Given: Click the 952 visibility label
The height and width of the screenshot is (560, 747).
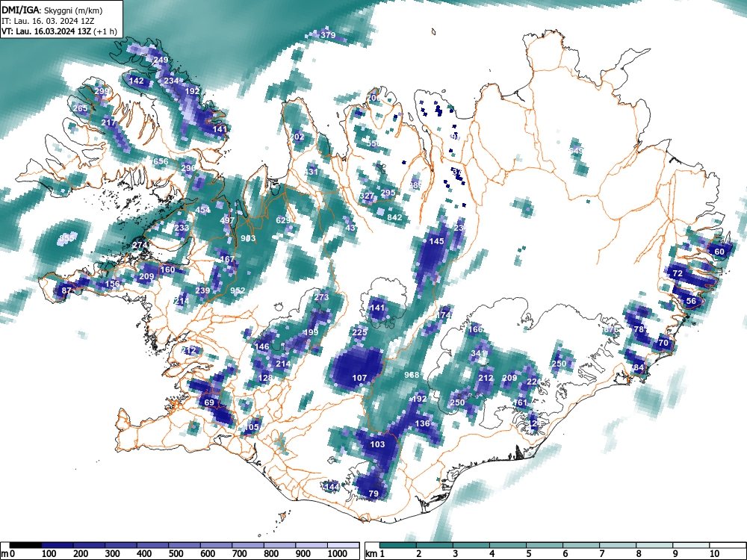Looking at the screenshot, I should (x=238, y=290).
